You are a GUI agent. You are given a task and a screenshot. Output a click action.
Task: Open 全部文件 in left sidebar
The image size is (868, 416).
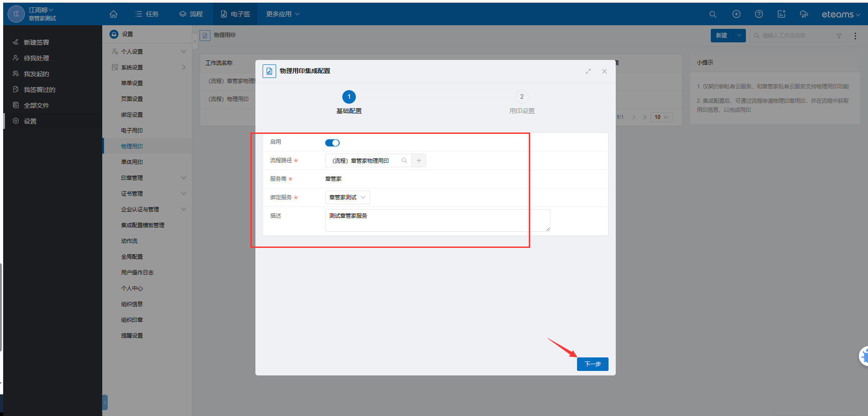pyautogui.click(x=36, y=105)
